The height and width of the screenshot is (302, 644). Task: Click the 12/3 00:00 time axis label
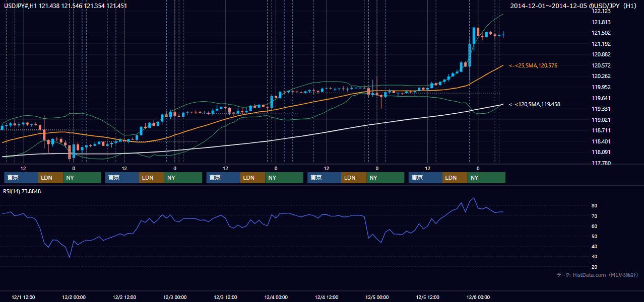(175, 297)
